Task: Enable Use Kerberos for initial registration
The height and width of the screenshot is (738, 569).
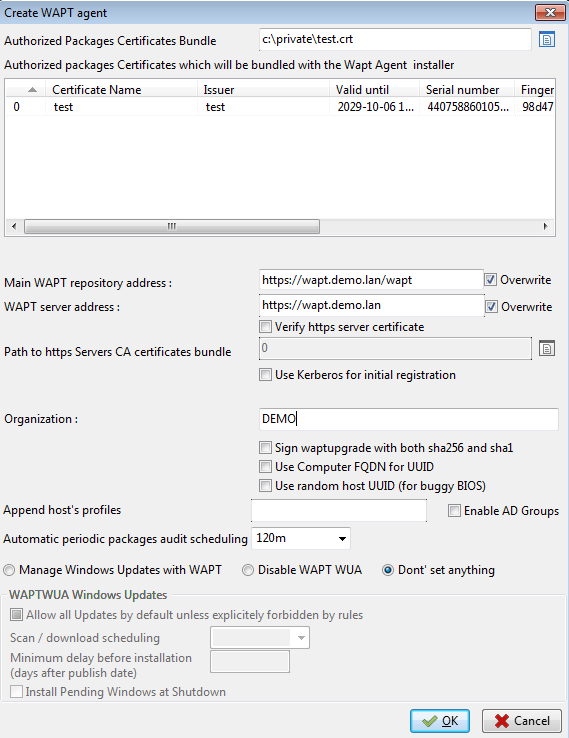Action: [265, 375]
